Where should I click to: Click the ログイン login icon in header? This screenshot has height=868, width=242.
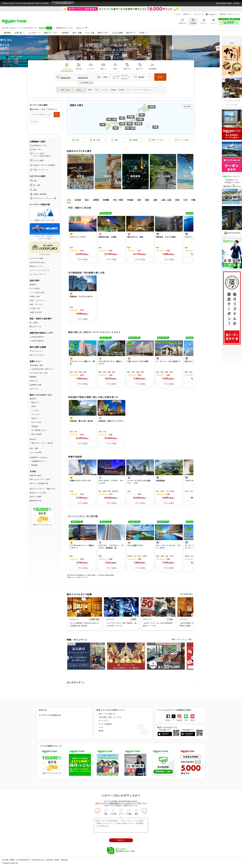204,20
